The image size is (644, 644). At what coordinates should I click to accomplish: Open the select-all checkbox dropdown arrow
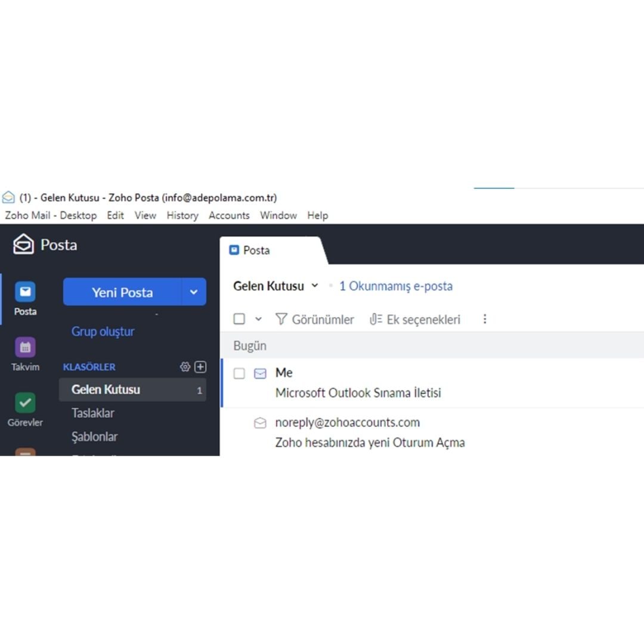(258, 319)
